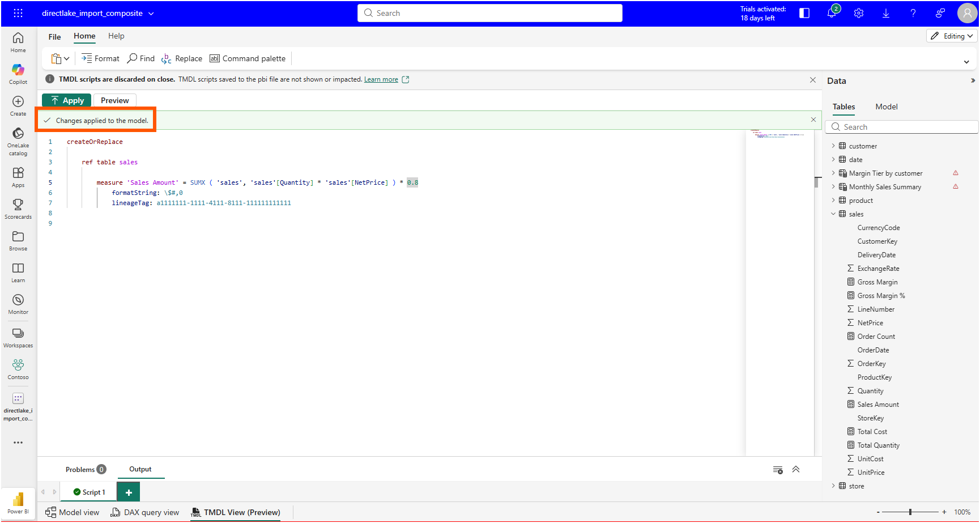
Task: Select the Sales Amount measure
Action: (x=878, y=405)
